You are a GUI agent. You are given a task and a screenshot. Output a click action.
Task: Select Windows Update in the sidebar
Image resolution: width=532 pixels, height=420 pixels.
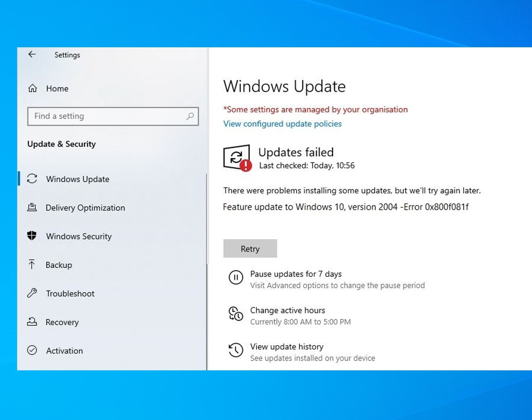[78, 179]
